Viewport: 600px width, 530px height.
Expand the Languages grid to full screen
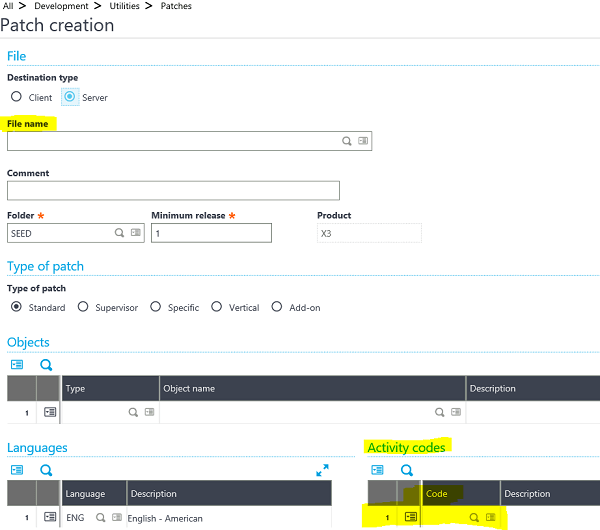(x=322, y=469)
